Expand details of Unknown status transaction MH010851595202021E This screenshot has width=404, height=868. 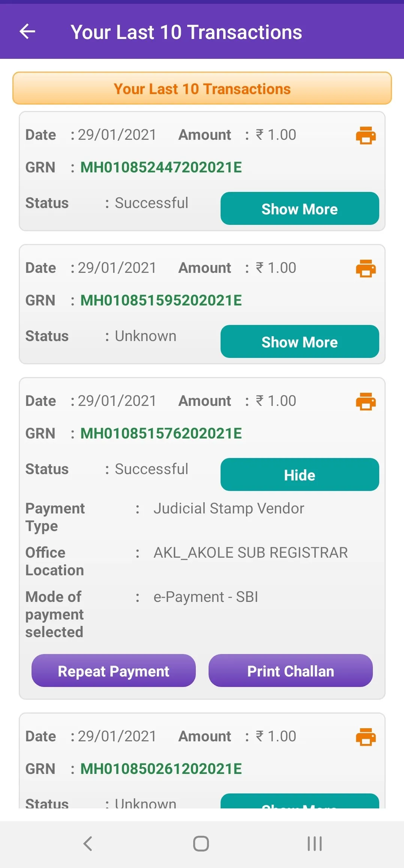(300, 341)
